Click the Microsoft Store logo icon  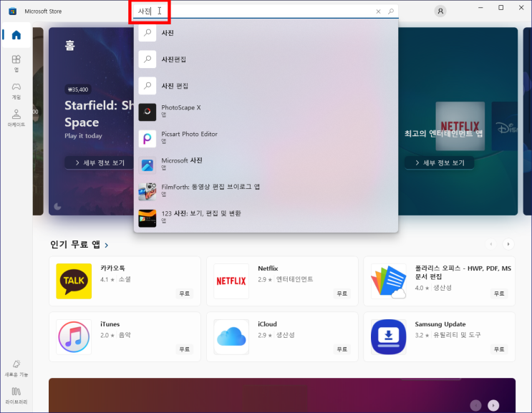(x=13, y=11)
